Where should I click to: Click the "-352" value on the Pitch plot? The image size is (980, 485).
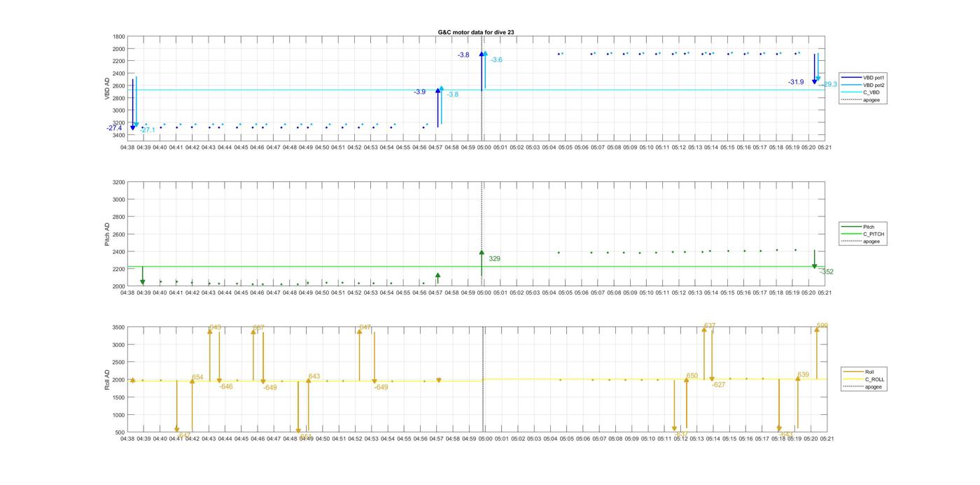(827, 272)
